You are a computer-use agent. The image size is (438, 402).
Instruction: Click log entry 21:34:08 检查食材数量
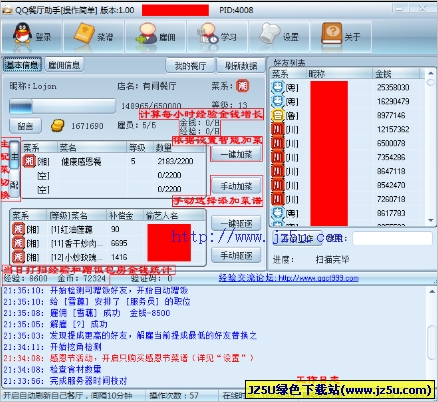53,369
